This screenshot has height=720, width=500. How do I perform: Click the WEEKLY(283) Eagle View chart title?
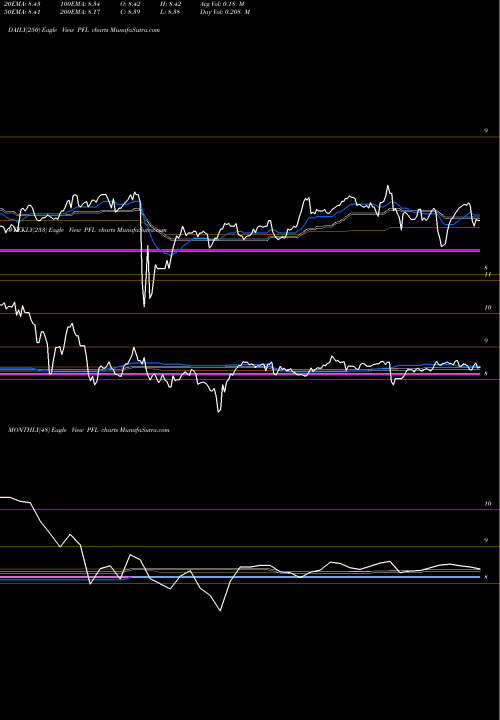(x=87, y=230)
